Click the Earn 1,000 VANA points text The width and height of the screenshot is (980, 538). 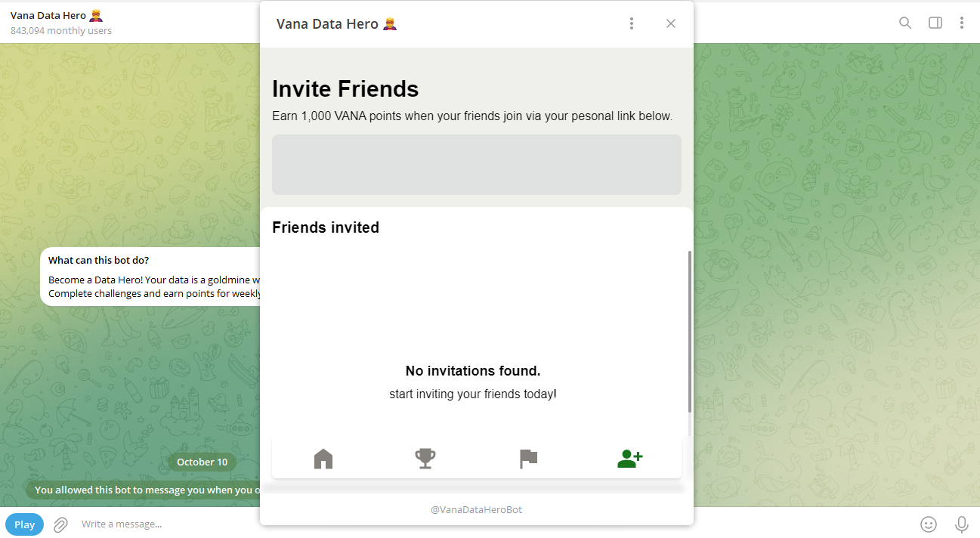click(x=472, y=116)
